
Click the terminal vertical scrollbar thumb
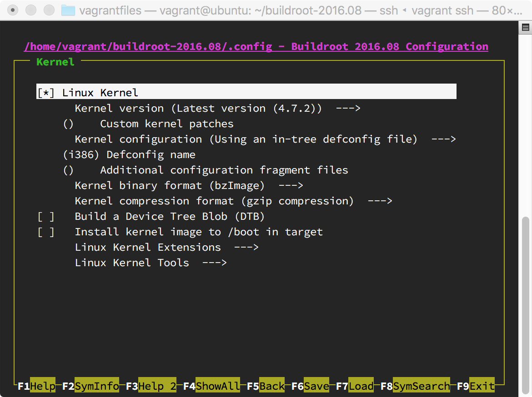525,305
